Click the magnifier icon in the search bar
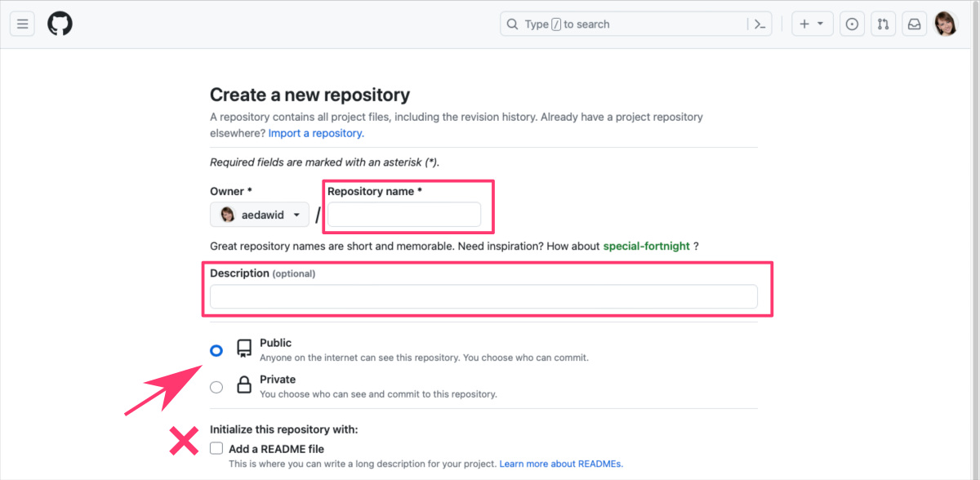Viewport: 980px width, 480px height. pyautogui.click(x=512, y=24)
